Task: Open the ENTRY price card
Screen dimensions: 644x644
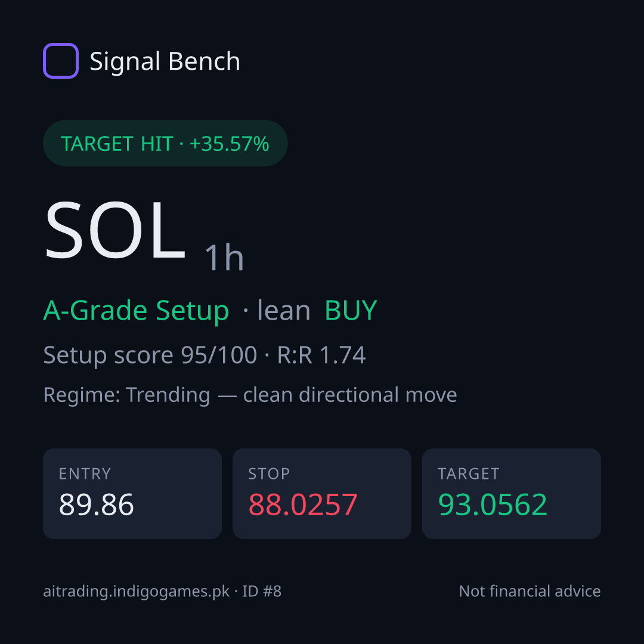Action: point(132,494)
